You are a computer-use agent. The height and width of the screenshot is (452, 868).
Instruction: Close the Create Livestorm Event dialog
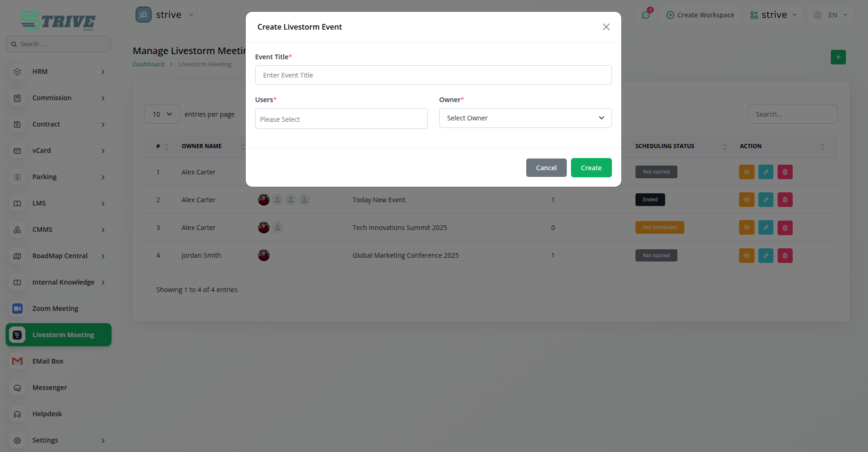[606, 27]
